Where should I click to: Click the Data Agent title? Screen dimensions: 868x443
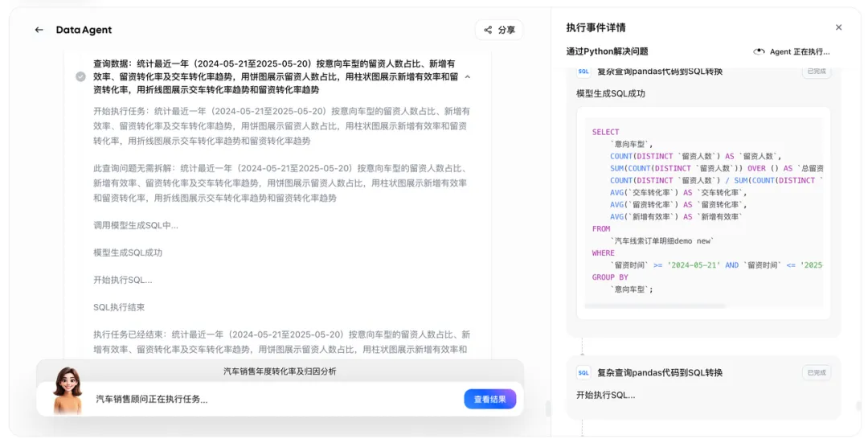(x=84, y=30)
